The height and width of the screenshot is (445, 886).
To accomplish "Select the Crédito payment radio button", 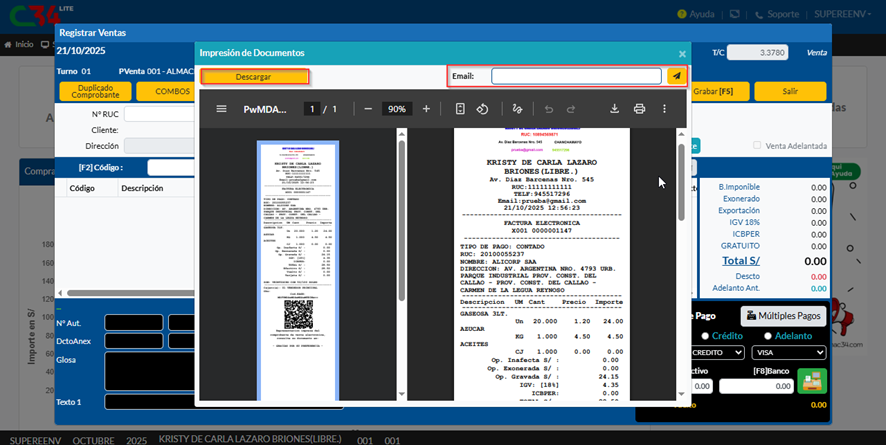I will (x=706, y=336).
